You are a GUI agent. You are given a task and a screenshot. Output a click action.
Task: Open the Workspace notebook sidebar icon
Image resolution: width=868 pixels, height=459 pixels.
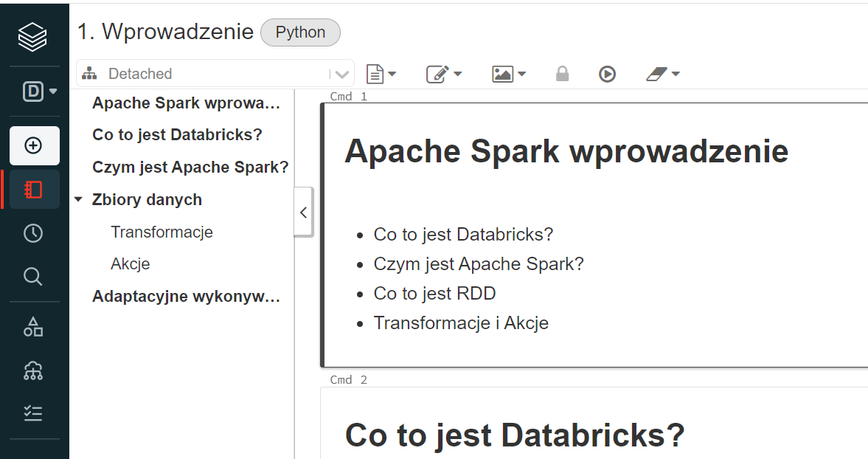click(34, 190)
